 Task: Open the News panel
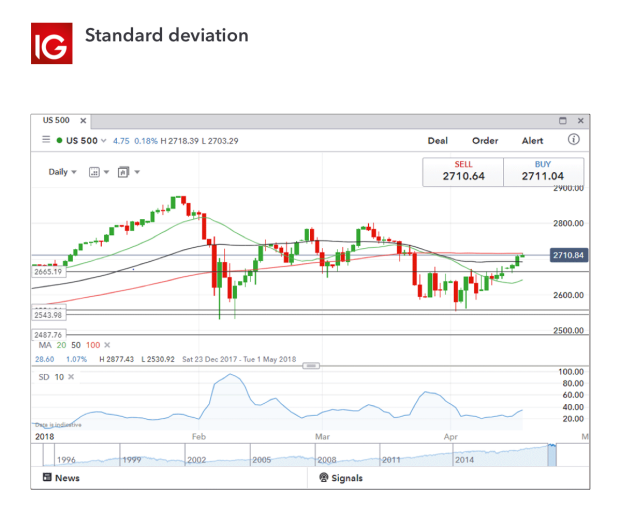(61, 478)
